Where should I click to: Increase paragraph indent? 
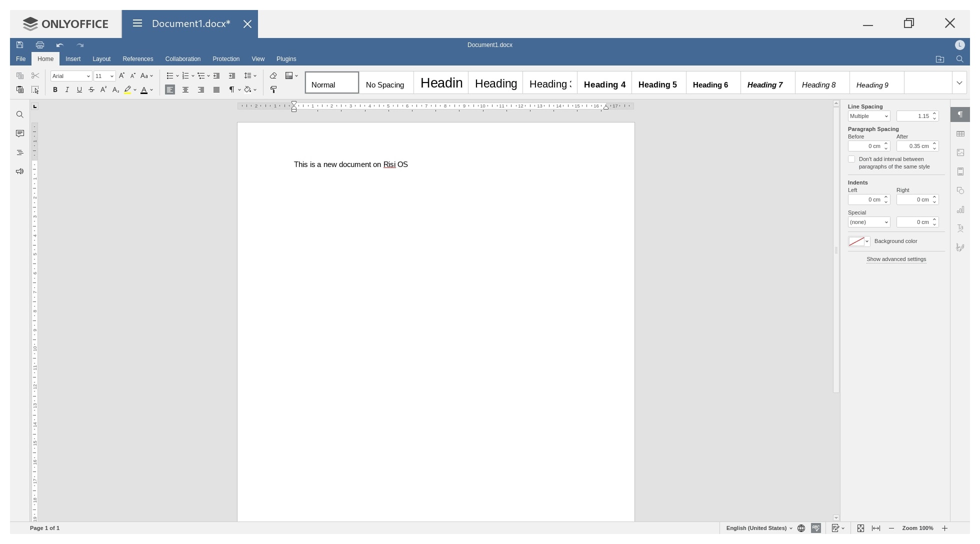click(x=232, y=76)
